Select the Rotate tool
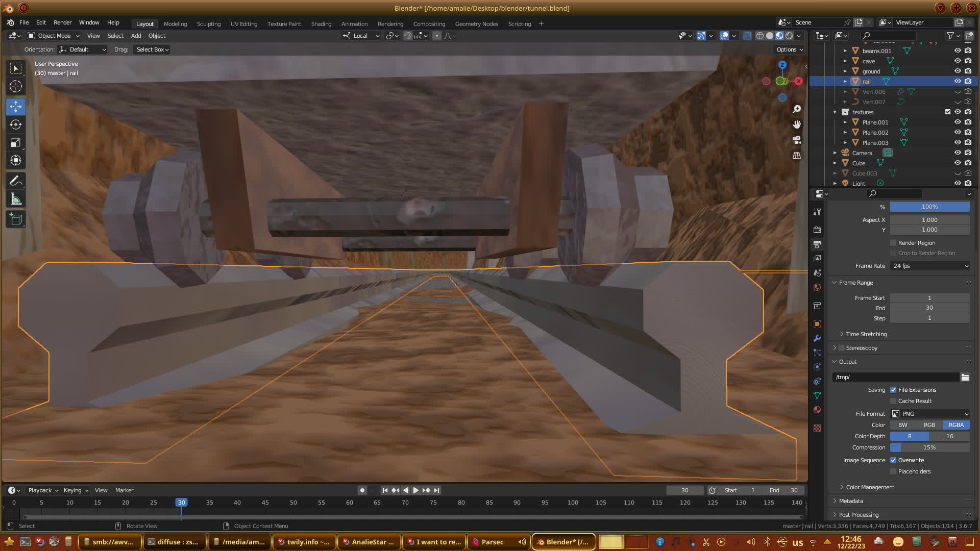 16,125
